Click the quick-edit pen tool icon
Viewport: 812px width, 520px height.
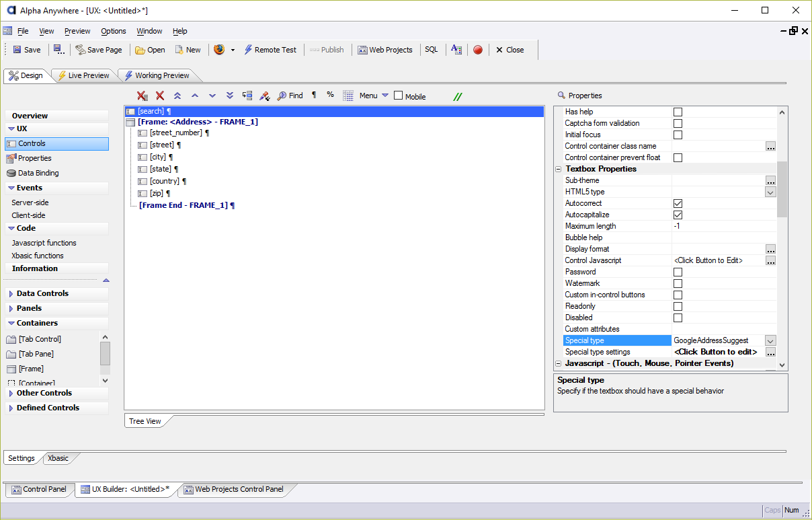click(265, 96)
